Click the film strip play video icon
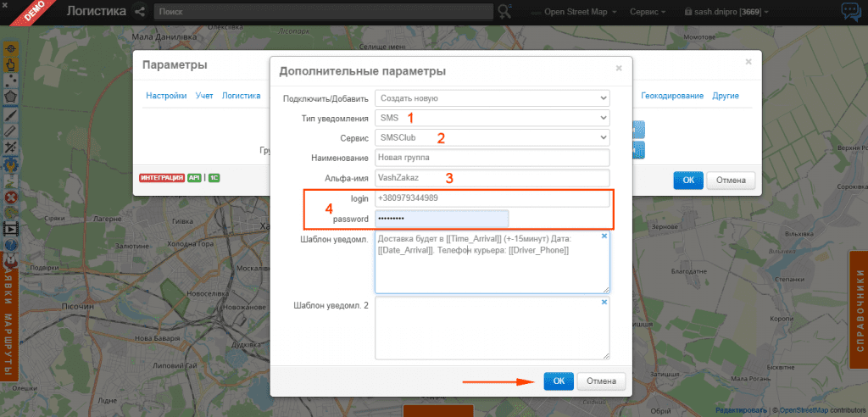The height and width of the screenshot is (417, 868). pyautogui.click(x=10, y=229)
